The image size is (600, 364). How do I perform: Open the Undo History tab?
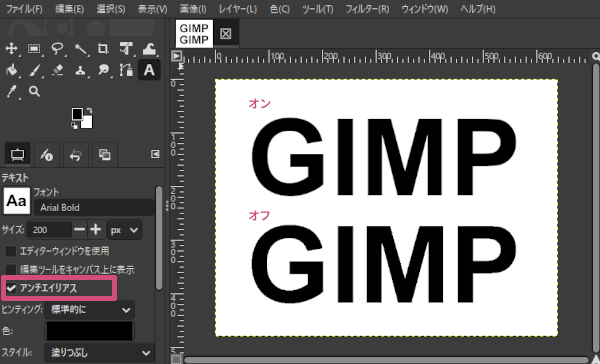coord(75,154)
